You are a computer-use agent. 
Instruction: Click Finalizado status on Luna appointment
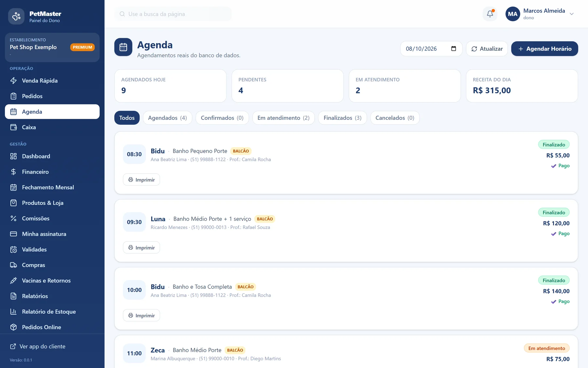click(x=554, y=213)
